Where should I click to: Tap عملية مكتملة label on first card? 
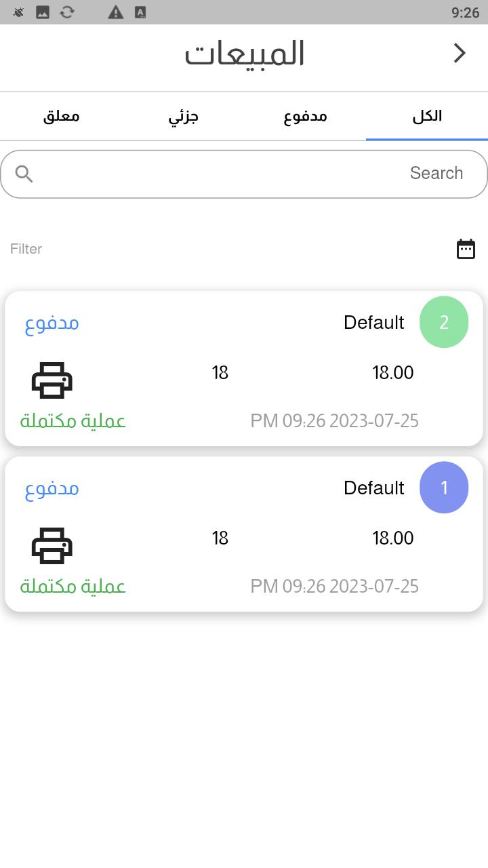click(x=73, y=421)
